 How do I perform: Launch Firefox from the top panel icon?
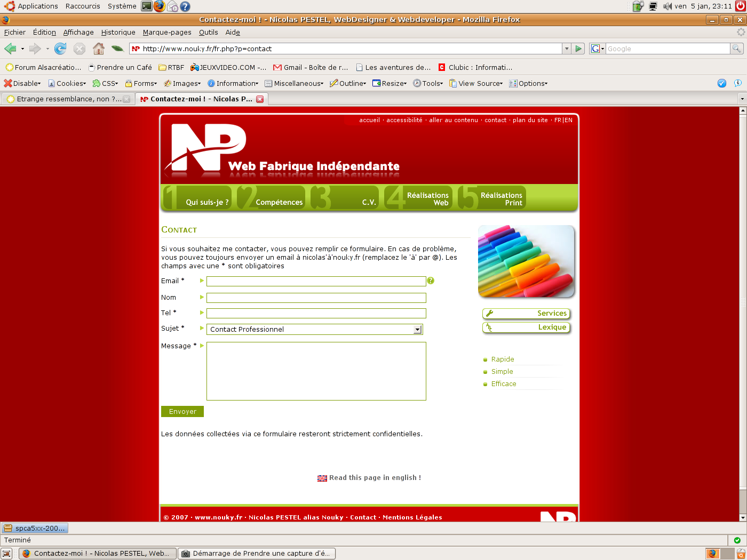click(160, 6)
